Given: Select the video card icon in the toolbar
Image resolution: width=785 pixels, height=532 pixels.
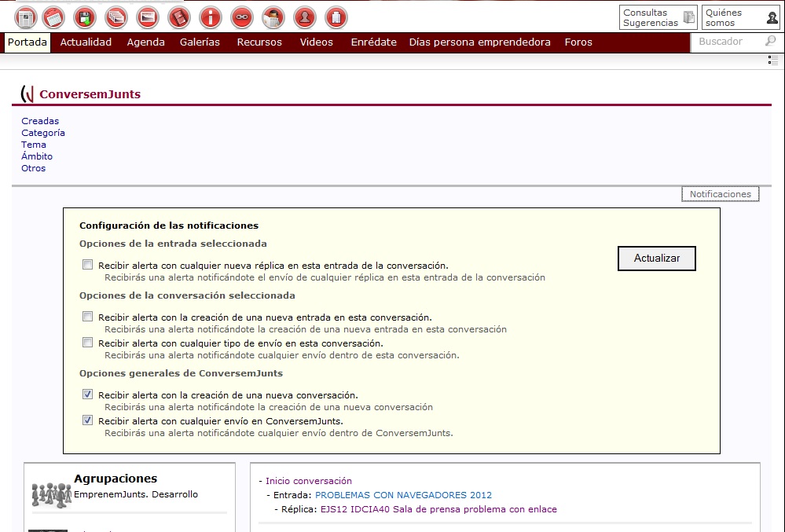Looking at the screenshot, I should (x=149, y=17).
